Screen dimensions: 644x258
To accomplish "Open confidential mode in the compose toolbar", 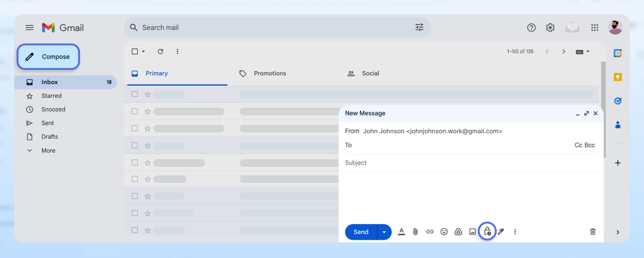I will (x=487, y=232).
